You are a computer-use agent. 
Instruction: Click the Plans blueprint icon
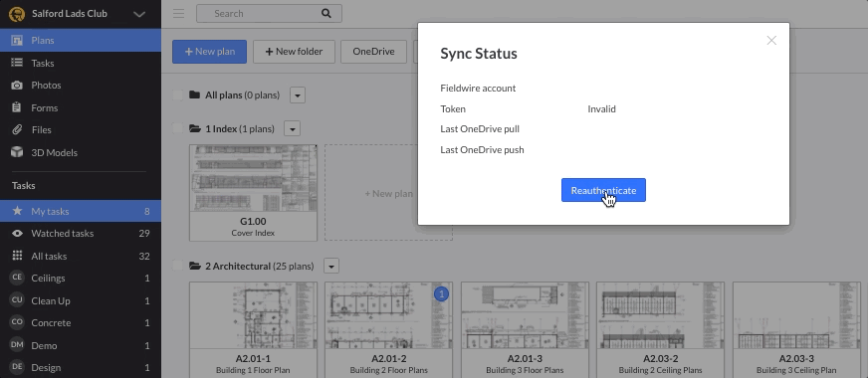pos(17,41)
